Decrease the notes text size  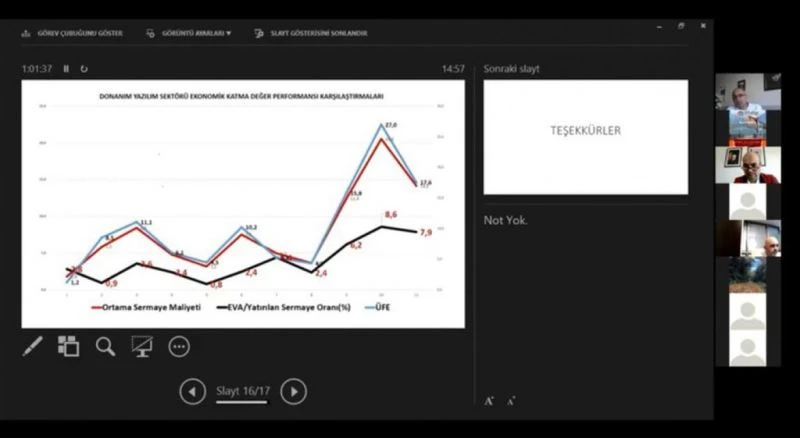point(510,401)
